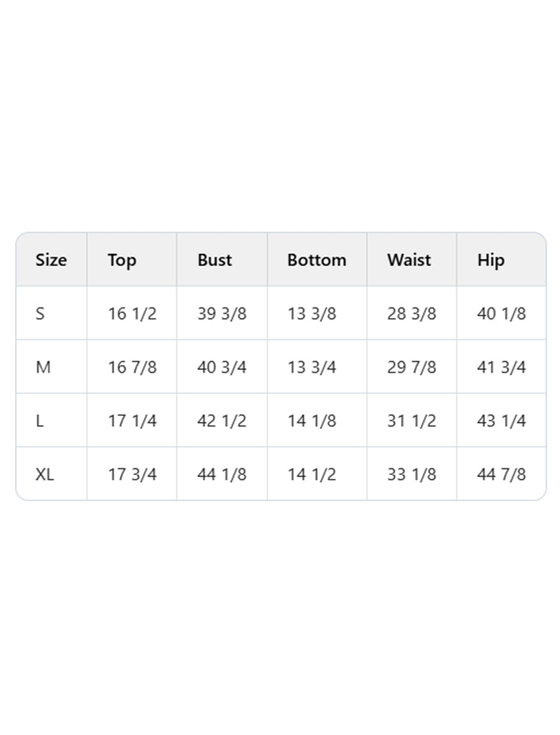
Task: Click the M size row label
Action: (x=43, y=367)
